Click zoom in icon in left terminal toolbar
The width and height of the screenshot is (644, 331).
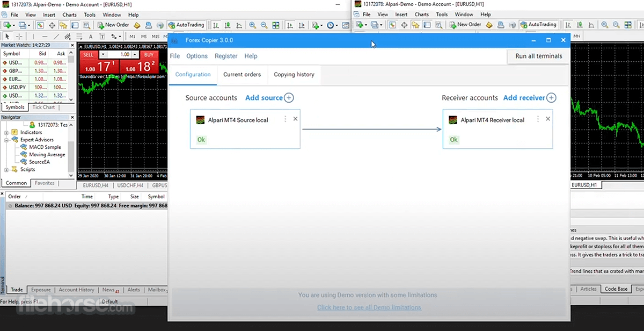pyautogui.click(x=252, y=25)
